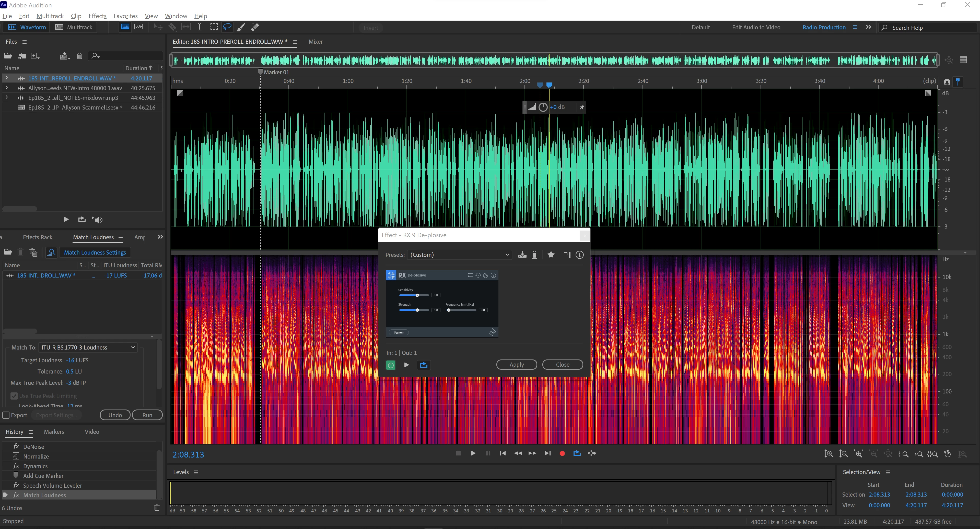This screenshot has width=980, height=529.
Task: Open the Match To dropdown
Action: pos(88,347)
